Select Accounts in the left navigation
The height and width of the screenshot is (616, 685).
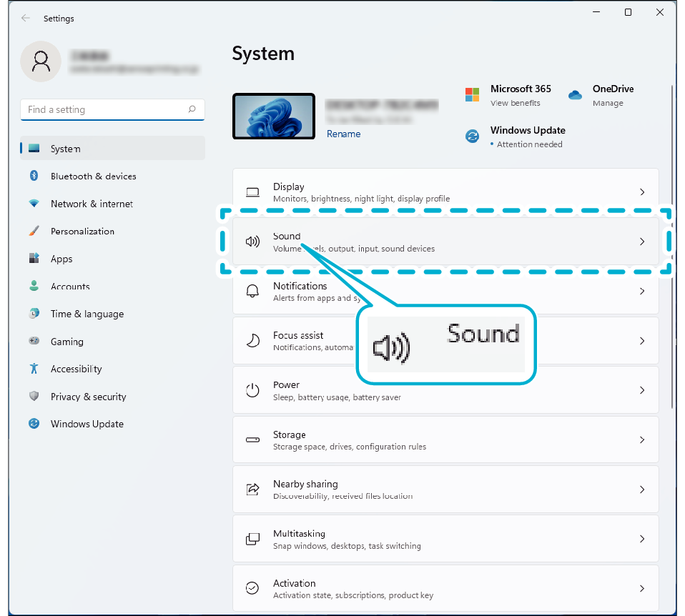tap(70, 287)
